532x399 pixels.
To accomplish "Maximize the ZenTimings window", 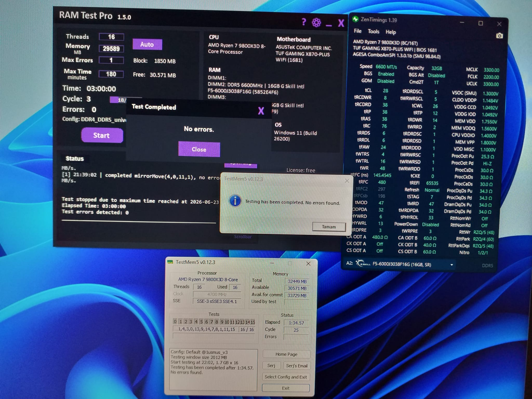I will click(481, 23).
